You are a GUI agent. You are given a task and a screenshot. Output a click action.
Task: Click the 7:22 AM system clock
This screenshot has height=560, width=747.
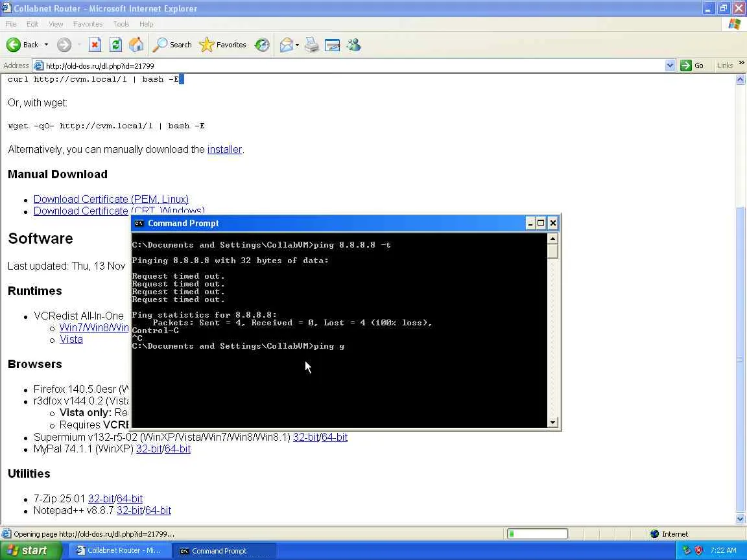pyautogui.click(x=723, y=550)
